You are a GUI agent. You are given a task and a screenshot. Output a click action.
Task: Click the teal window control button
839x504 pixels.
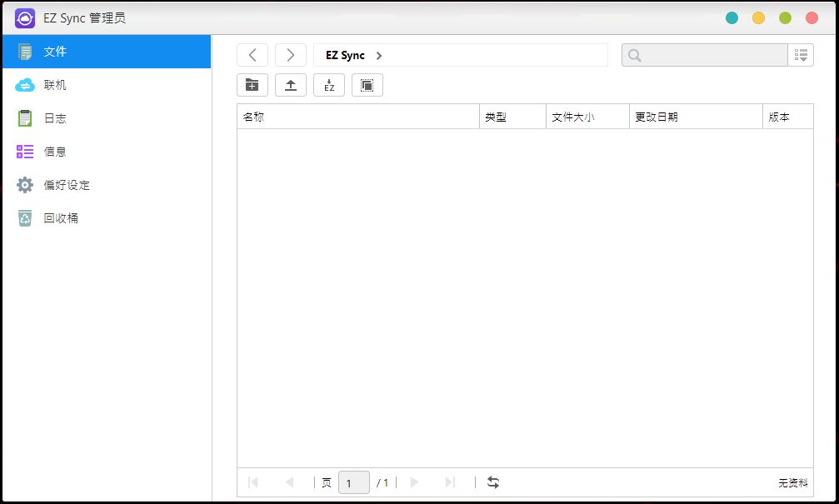[x=732, y=18]
